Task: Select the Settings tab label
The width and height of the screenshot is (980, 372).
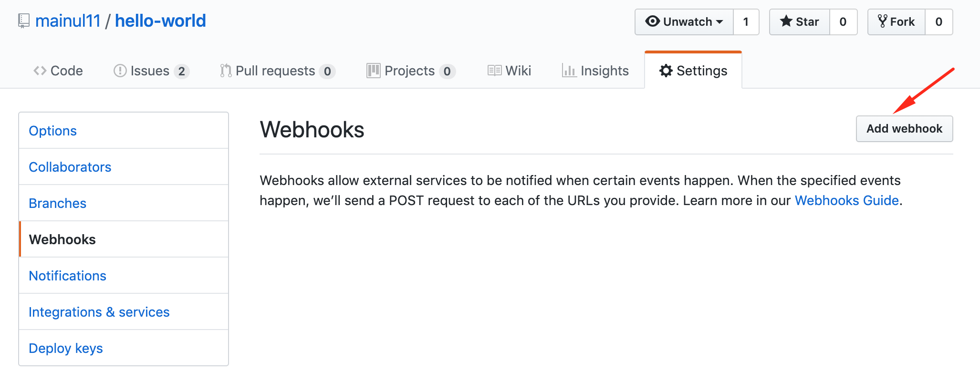Action: click(x=702, y=71)
